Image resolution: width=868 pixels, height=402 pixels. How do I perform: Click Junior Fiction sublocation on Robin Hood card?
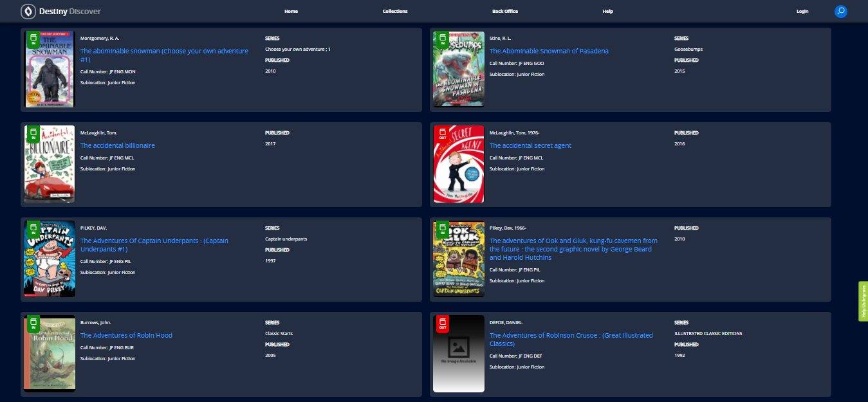point(122,358)
